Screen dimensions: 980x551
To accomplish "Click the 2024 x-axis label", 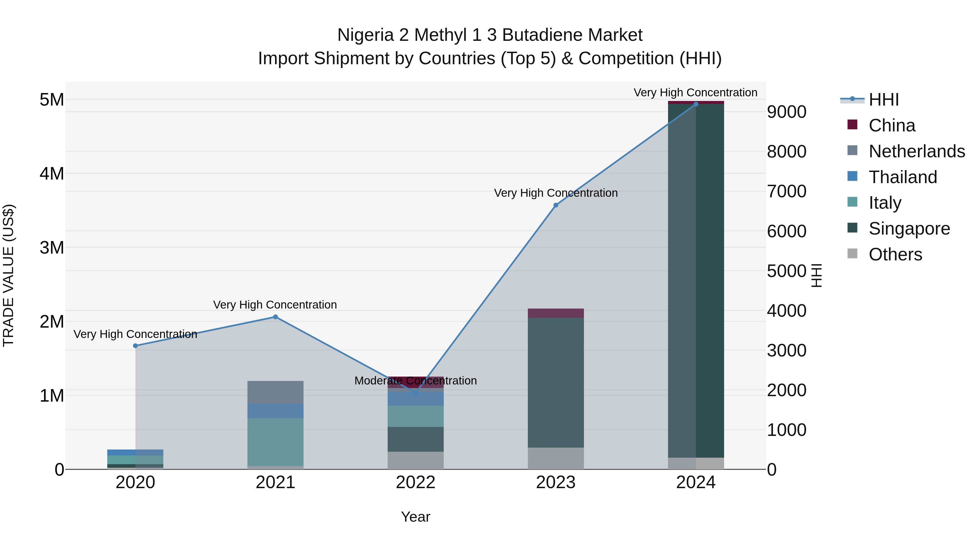I will (x=696, y=482).
